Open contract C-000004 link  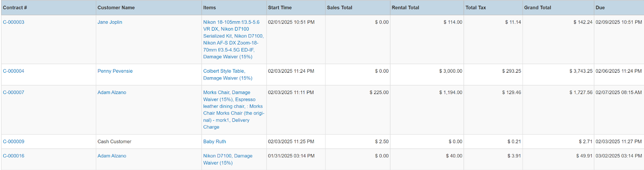click(x=14, y=71)
